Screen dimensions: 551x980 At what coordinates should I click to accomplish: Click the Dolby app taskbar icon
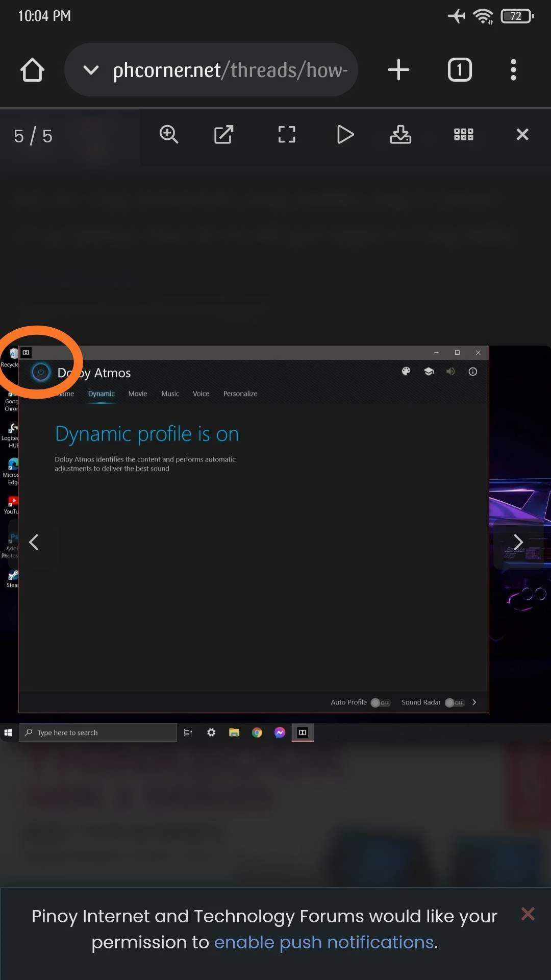303,732
